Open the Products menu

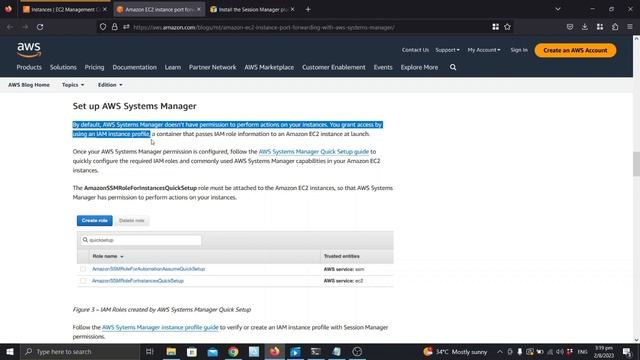pyautogui.click(x=29, y=67)
